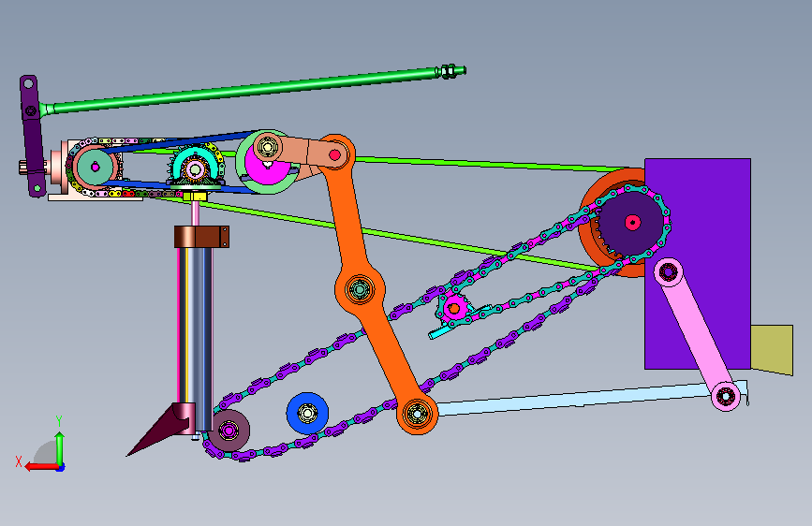
Task: Click the red X axis arrow
Action: (40, 466)
